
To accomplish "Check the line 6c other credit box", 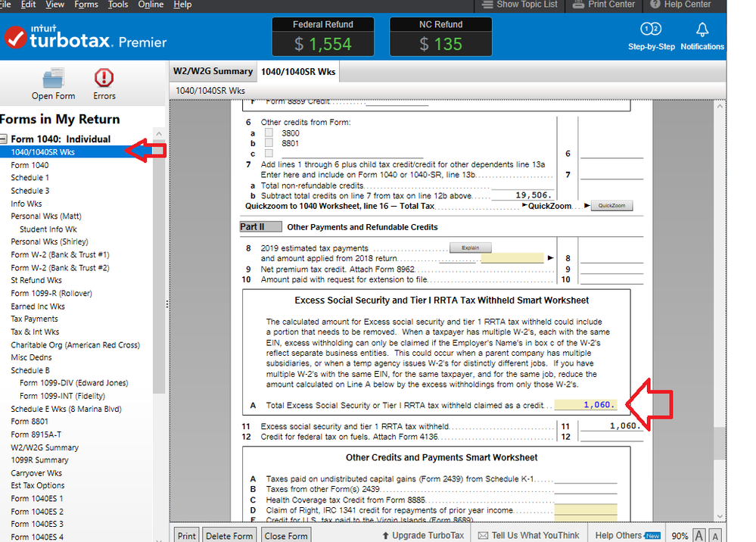I will [x=269, y=153].
